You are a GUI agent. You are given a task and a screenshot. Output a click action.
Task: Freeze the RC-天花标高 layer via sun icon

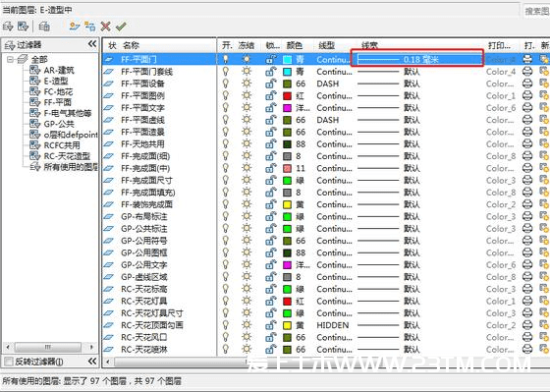click(247, 289)
